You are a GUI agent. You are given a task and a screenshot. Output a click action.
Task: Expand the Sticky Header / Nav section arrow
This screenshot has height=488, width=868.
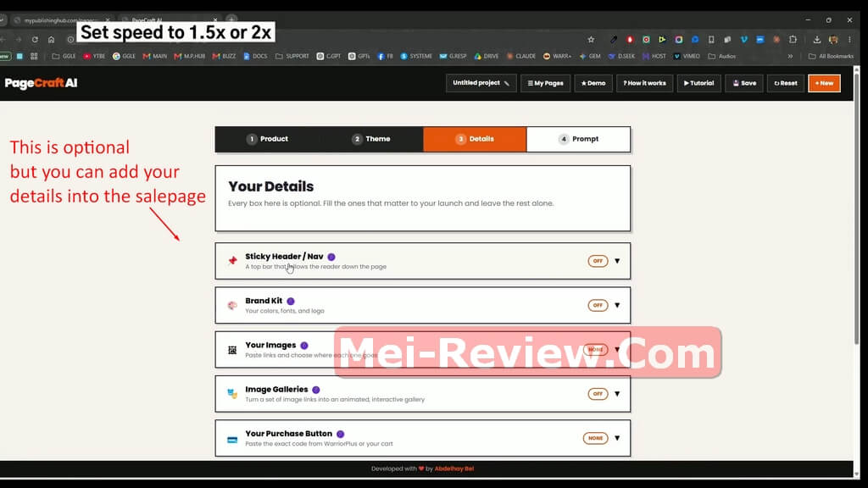point(617,261)
